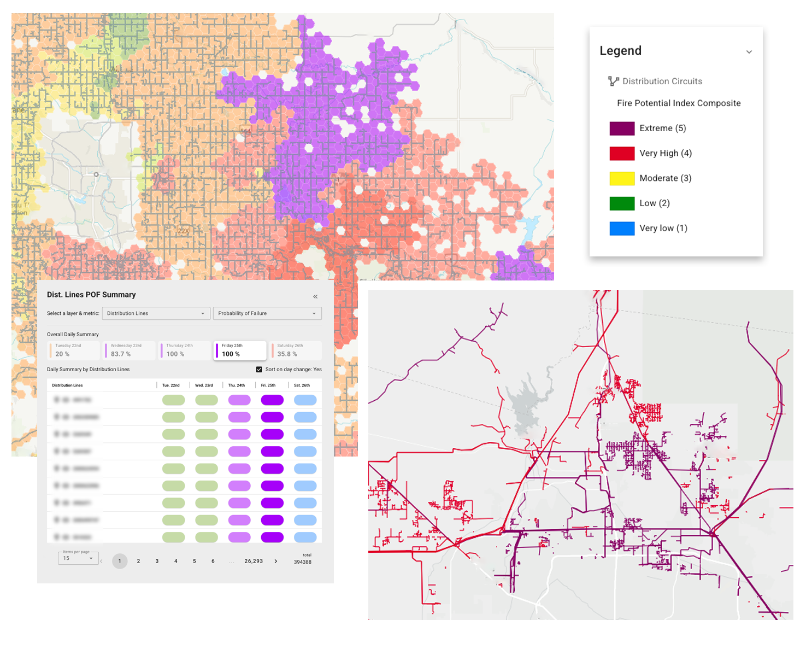The width and height of the screenshot is (812, 655).
Task: Go to next page of results
Action: click(275, 561)
